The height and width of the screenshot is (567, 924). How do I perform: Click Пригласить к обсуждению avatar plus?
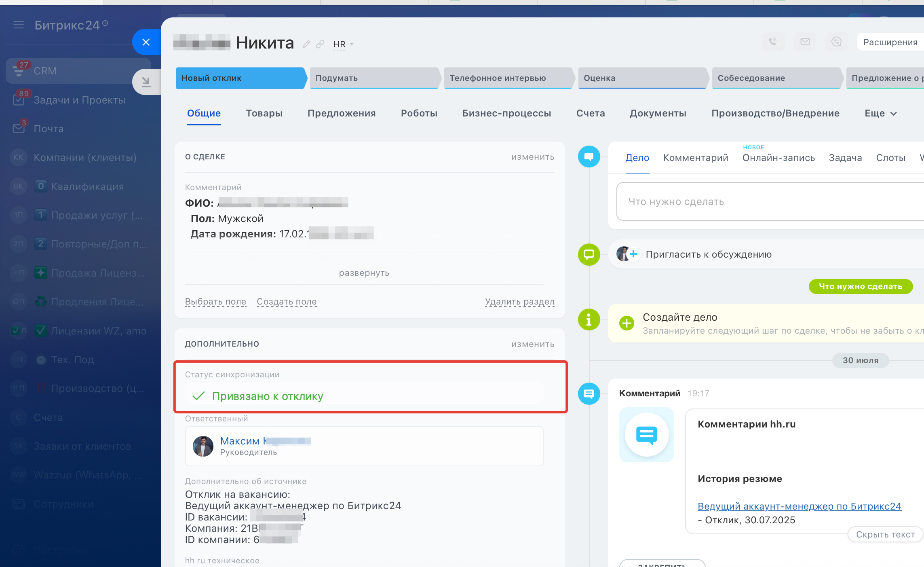coord(633,254)
